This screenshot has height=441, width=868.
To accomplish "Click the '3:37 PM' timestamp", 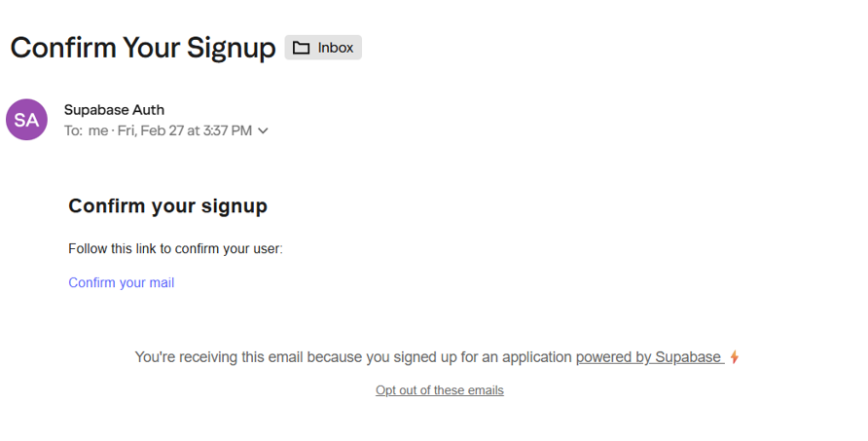I will pyautogui.click(x=228, y=130).
